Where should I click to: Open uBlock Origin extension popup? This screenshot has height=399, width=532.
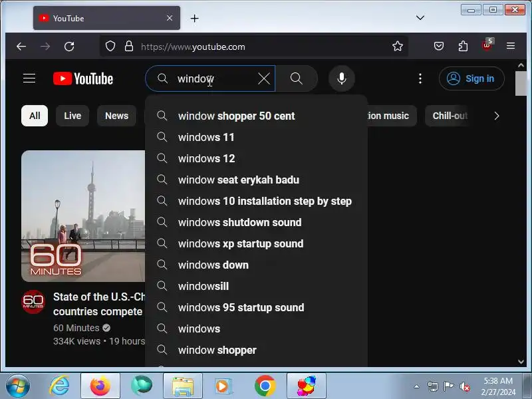click(x=487, y=45)
